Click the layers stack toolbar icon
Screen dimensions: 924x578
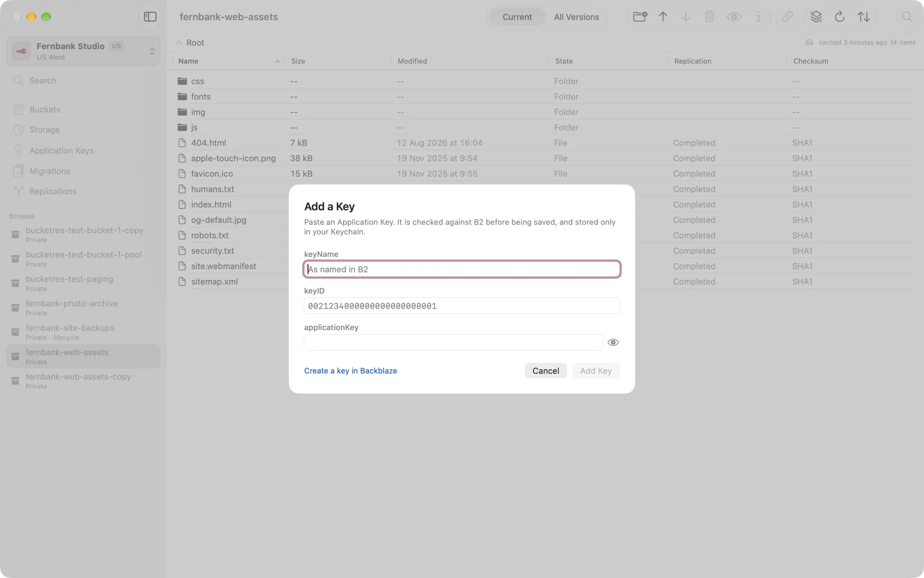816,17
